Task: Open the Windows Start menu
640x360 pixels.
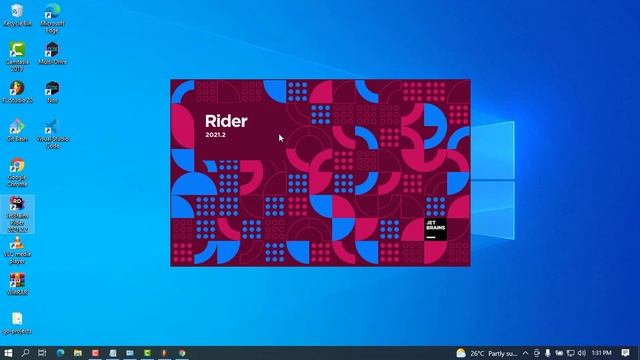Action: [8, 353]
